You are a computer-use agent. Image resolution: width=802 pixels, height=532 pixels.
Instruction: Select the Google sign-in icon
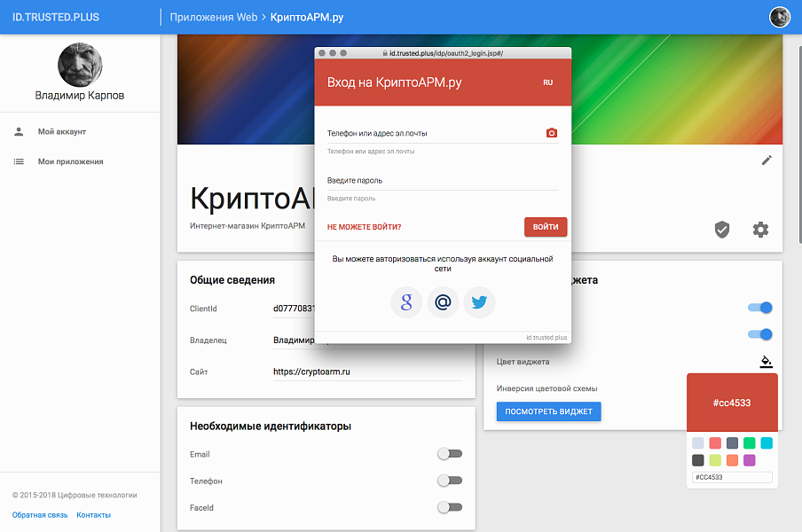(x=406, y=301)
